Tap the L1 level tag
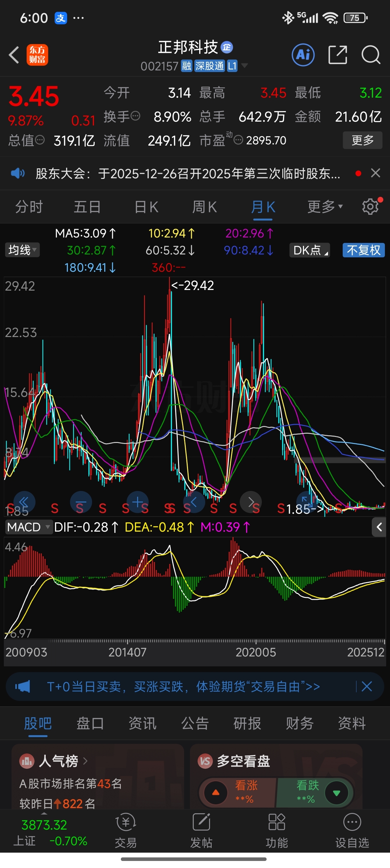Image resolution: width=390 pixels, height=868 pixels. click(x=232, y=66)
